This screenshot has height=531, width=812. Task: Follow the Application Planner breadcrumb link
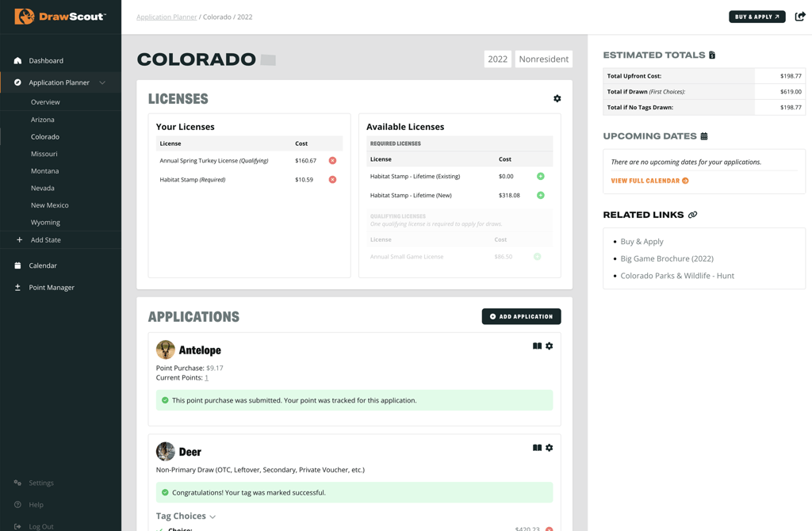pos(167,17)
